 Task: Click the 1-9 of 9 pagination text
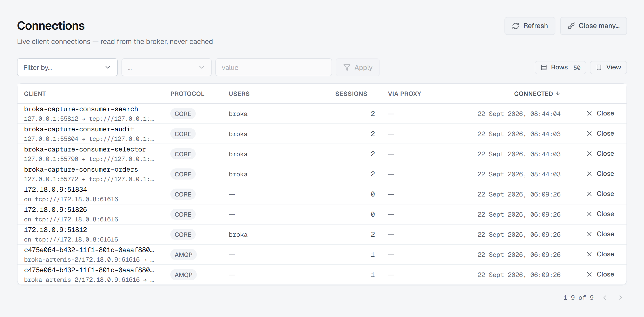[578, 298]
